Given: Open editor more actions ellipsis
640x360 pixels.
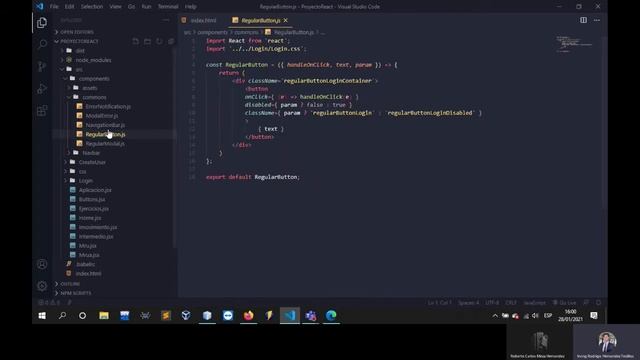Looking at the screenshot, I should tap(597, 20).
